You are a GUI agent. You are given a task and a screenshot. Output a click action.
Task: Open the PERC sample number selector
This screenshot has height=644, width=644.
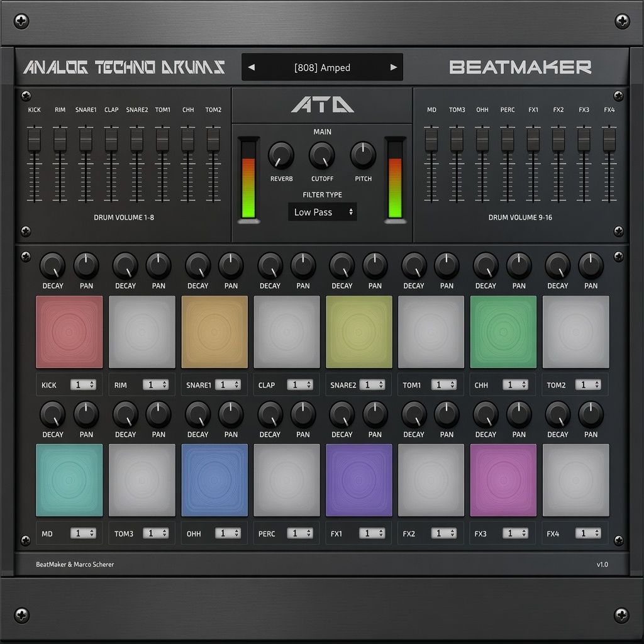pos(300,533)
